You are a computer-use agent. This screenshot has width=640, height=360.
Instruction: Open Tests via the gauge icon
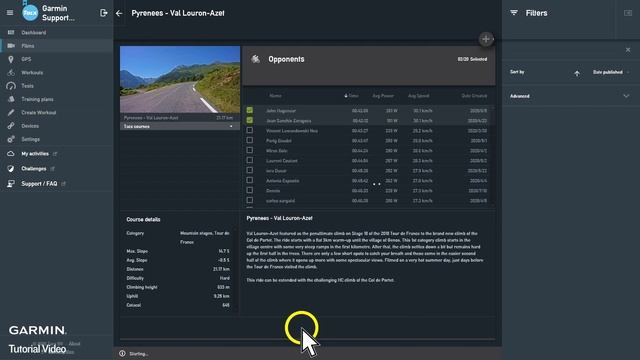(x=11, y=86)
